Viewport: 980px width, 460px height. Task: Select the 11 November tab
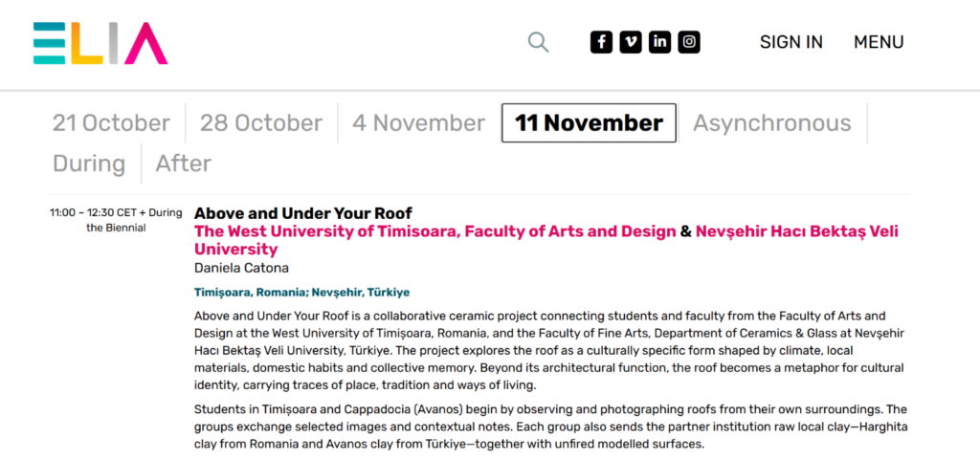point(589,123)
